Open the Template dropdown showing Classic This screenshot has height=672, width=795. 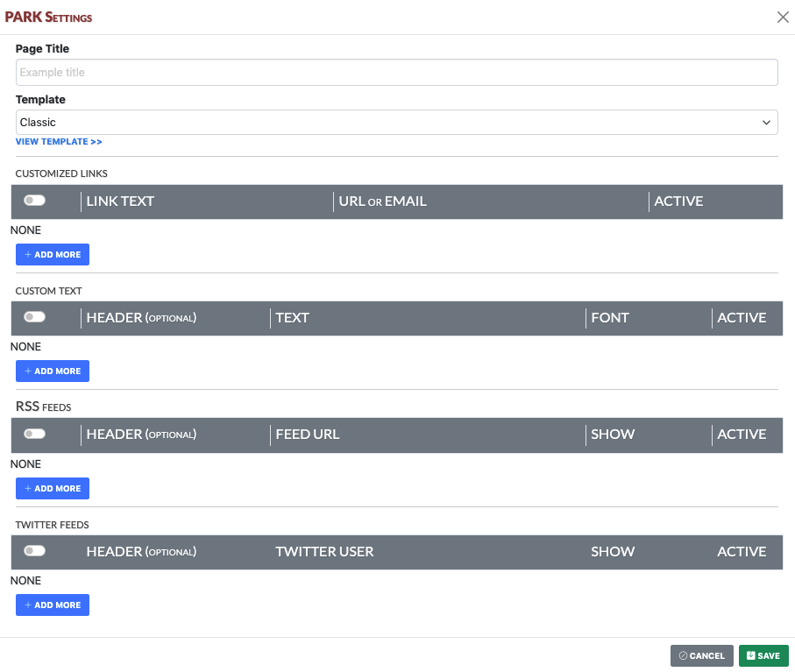396,122
